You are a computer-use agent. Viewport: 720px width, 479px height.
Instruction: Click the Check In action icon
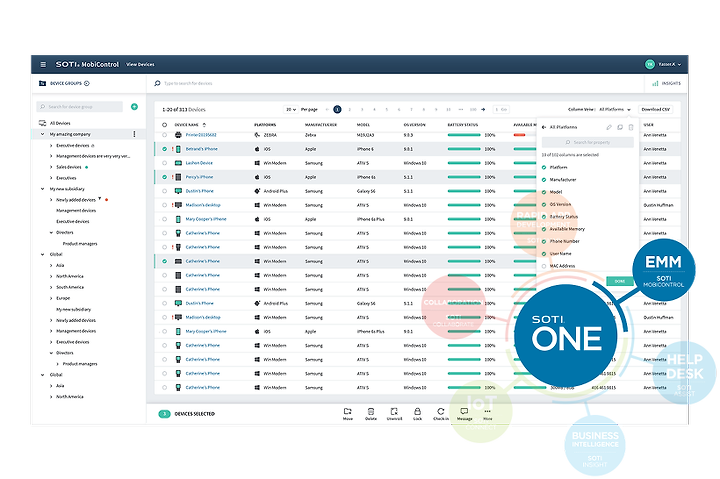pyautogui.click(x=440, y=411)
